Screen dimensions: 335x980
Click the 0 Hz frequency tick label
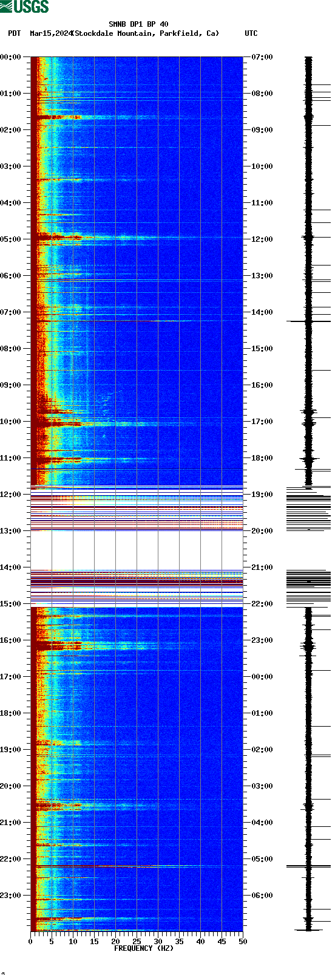[30, 942]
